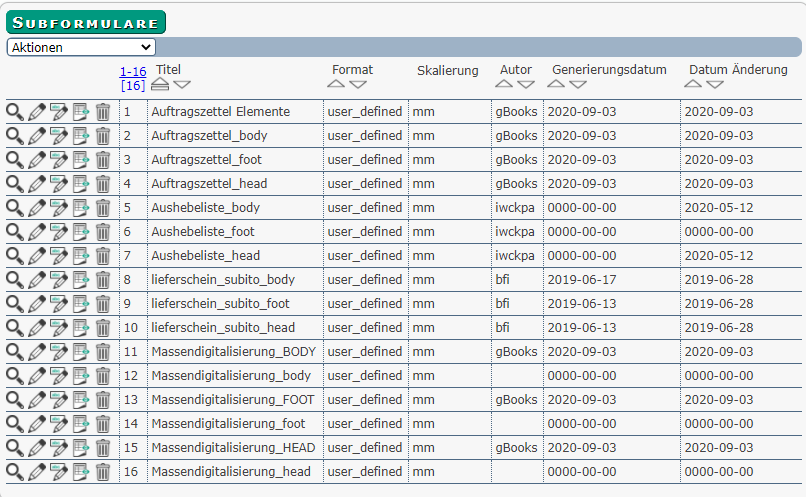Image resolution: width=806 pixels, height=497 pixels.
Task: Preview lieferschein_subito_foot with table-eye icon
Action: pos(80,304)
